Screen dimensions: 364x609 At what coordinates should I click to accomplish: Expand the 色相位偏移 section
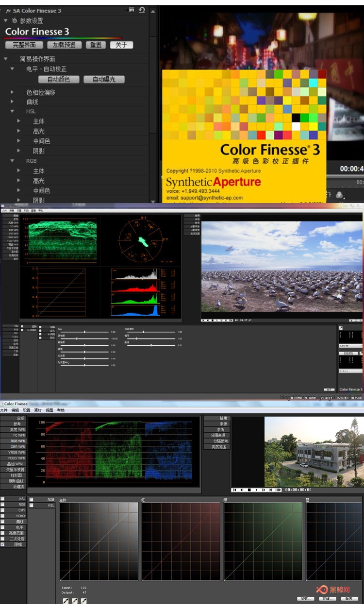(12, 92)
